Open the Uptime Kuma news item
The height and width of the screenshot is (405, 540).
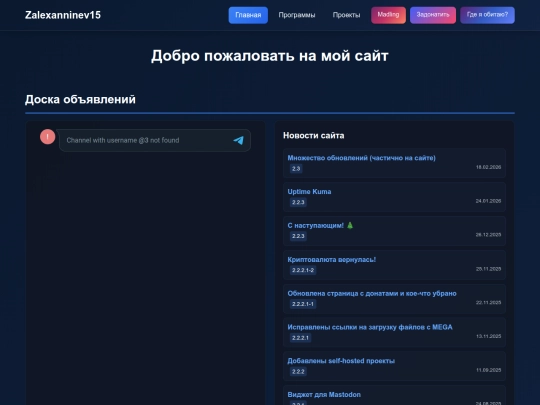click(309, 192)
